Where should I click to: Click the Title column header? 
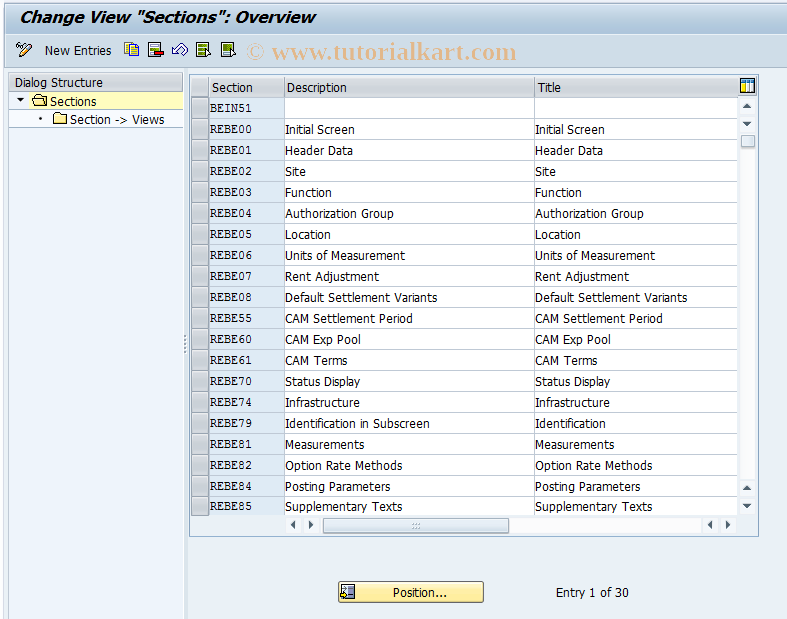click(636, 87)
